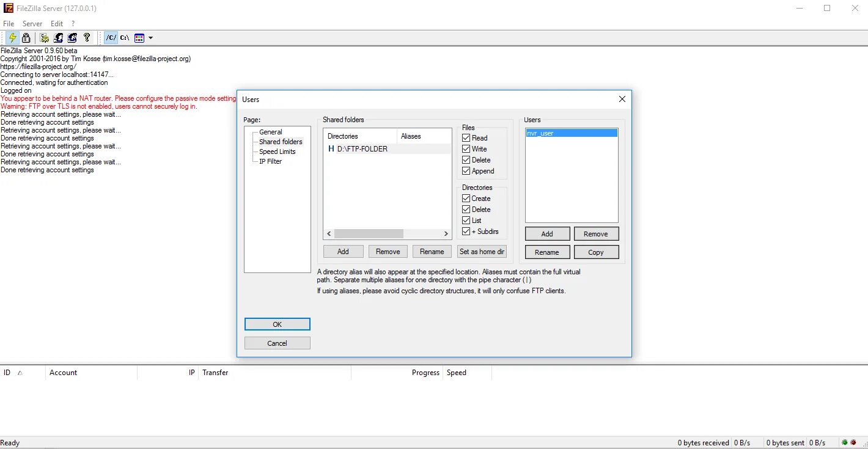
Task: Open dropdown arrow next to sort icon
Action: (150, 38)
